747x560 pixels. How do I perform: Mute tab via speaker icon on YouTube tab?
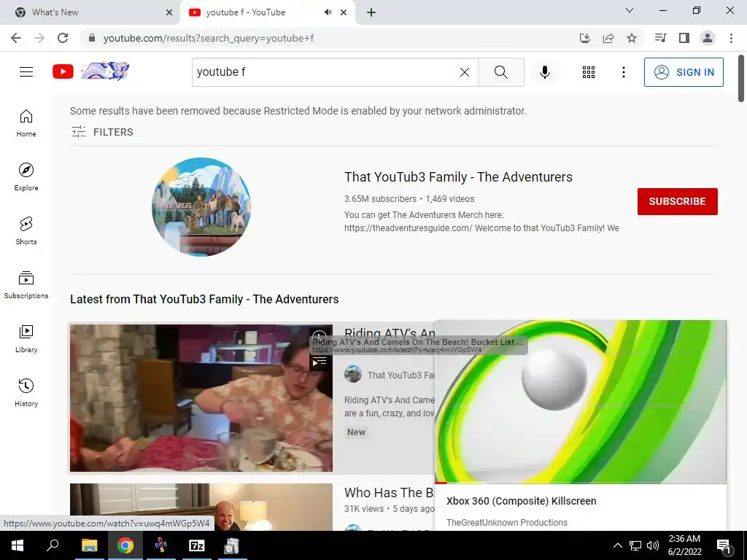(x=328, y=12)
